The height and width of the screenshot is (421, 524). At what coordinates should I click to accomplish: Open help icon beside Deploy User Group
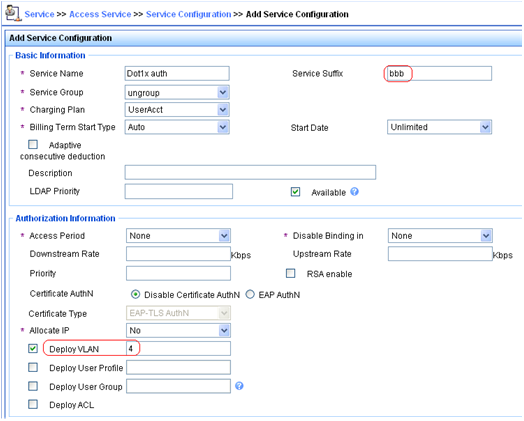239,386
